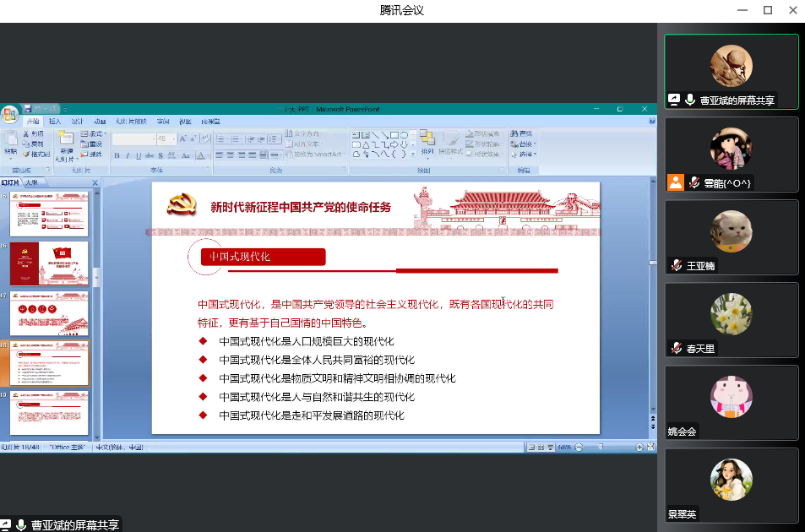Image resolution: width=805 pixels, height=532 pixels.
Task: Switch to the Outline (大纲) pane tab
Action: click(x=31, y=182)
